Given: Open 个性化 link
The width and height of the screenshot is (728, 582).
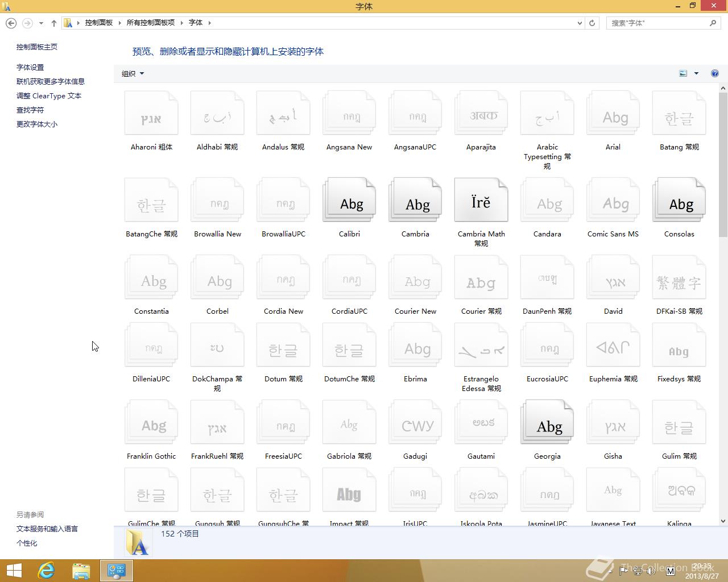Looking at the screenshot, I should coord(27,543).
